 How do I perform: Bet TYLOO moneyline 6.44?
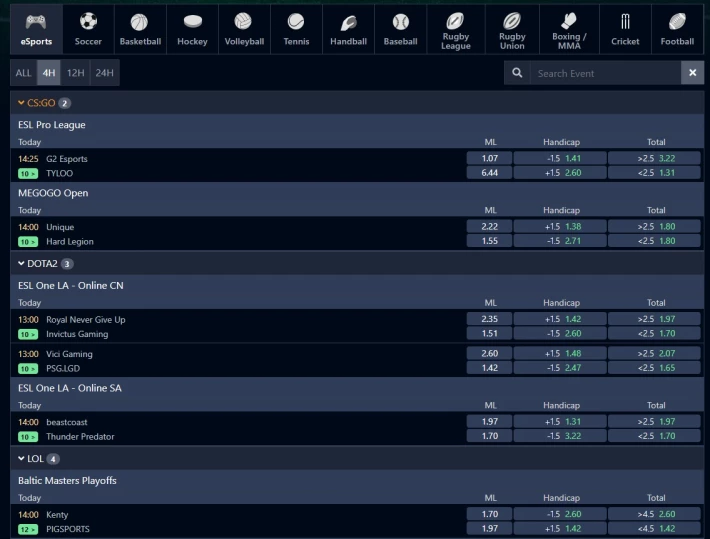(x=489, y=173)
